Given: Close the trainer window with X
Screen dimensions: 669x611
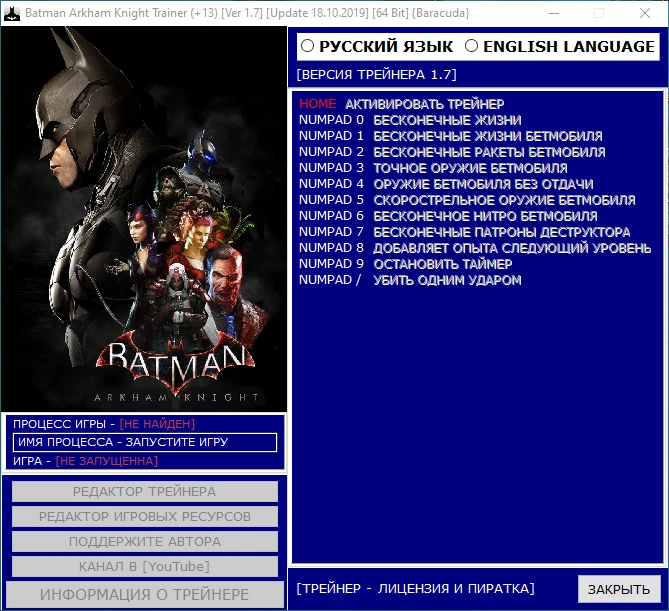Looking at the screenshot, I should (645, 13).
